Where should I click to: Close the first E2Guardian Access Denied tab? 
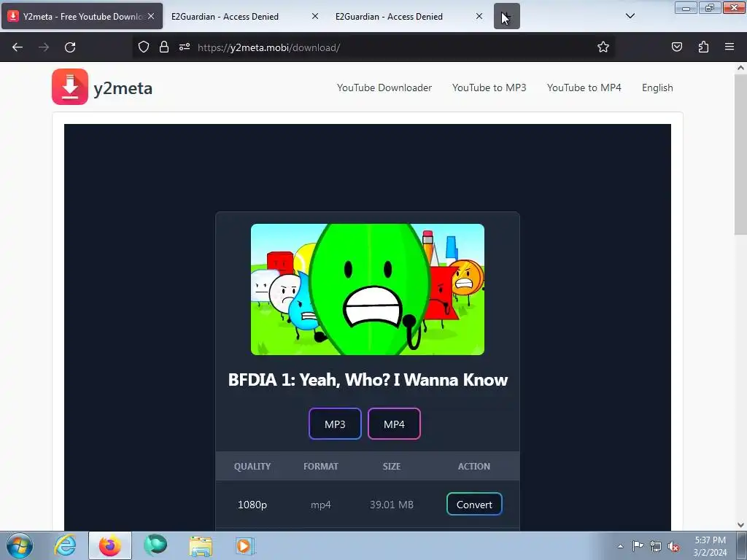pyautogui.click(x=315, y=16)
